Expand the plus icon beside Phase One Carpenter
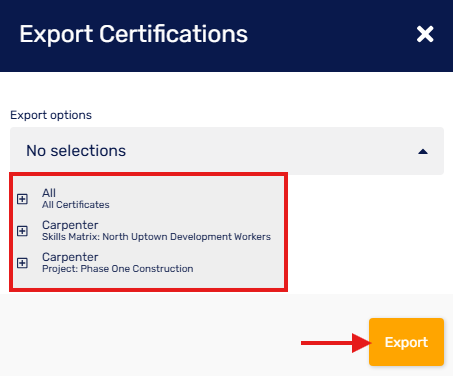Screen dimensions: 453x376 point(22,263)
